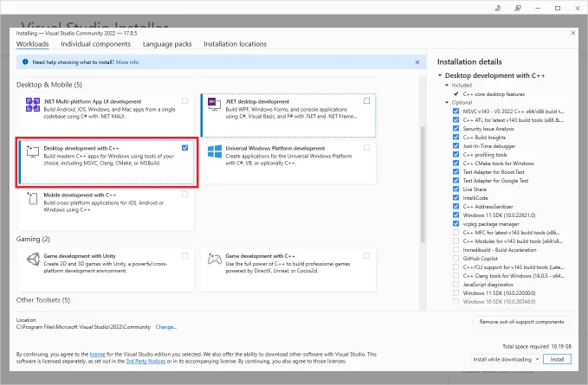Collapse the Included section
This screenshot has height=385, width=588.
pyautogui.click(x=447, y=85)
